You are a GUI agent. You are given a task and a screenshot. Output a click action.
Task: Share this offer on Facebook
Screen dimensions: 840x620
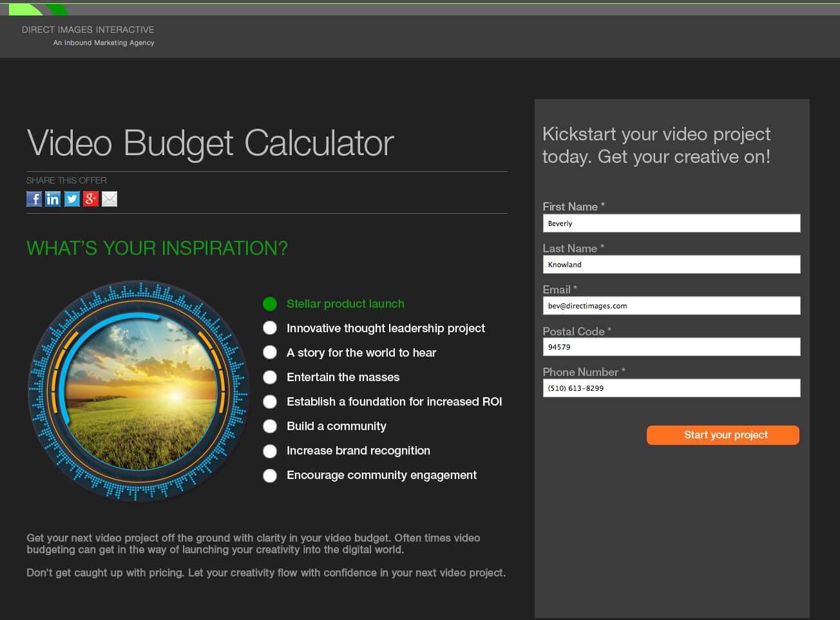pyautogui.click(x=34, y=199)
